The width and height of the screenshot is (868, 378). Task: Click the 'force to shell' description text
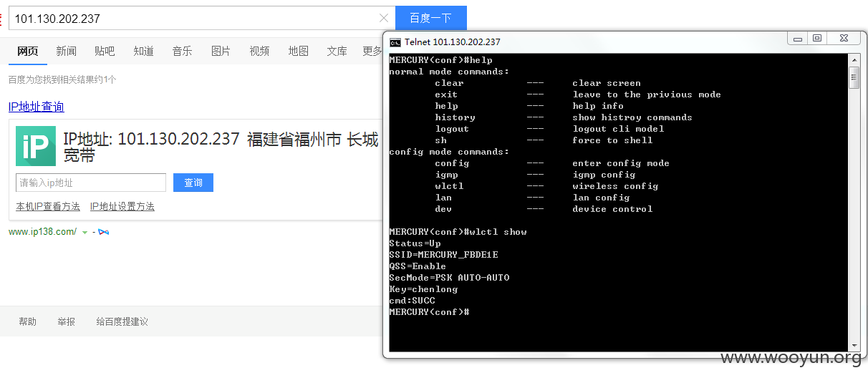pyautogui.click(x=613, y=140)
